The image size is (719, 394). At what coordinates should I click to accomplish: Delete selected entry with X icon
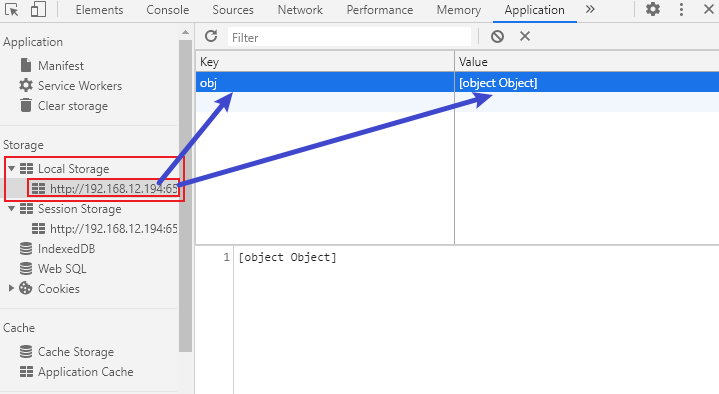[x=525, y=36]
